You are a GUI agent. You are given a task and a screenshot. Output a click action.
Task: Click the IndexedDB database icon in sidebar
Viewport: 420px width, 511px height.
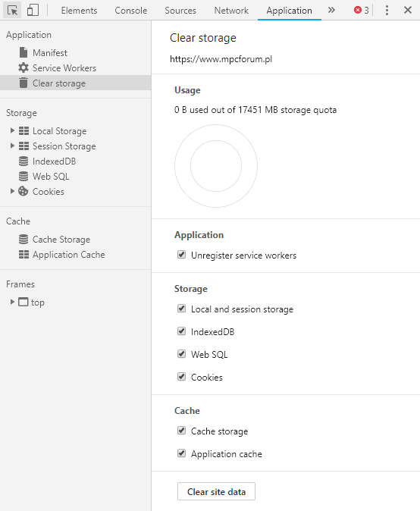tap(24, 161)
